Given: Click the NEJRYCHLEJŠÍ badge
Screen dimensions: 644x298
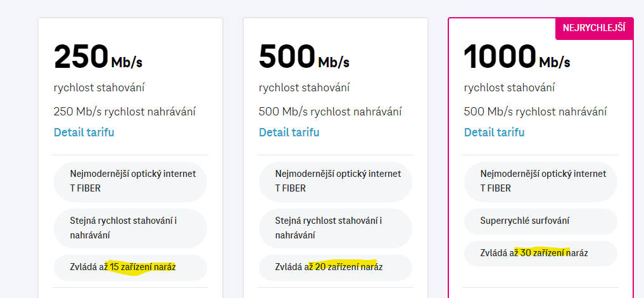Looking at the screenshot, I should pos(594,27).
